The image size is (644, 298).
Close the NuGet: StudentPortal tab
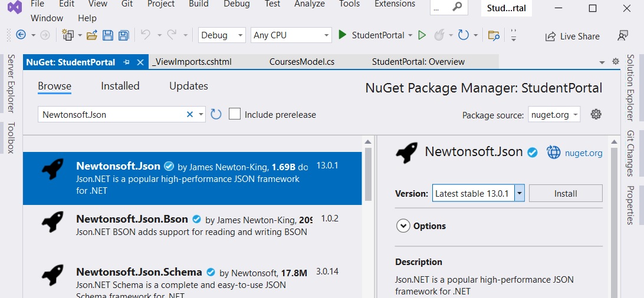140,62
